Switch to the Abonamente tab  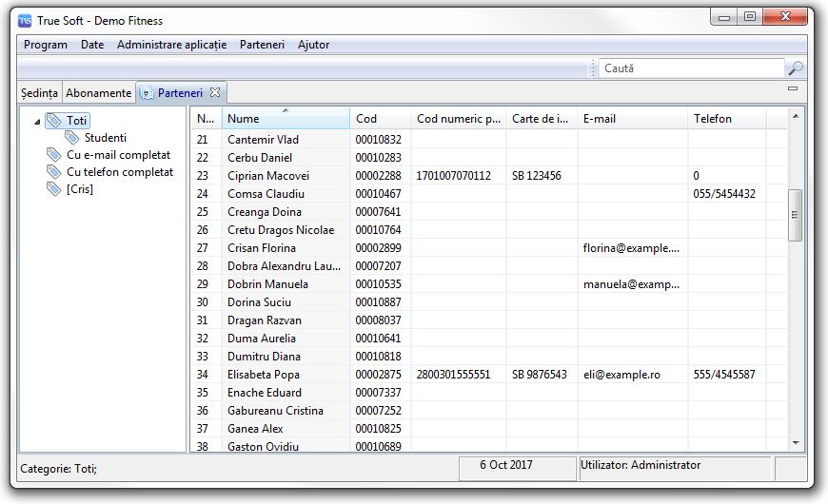[x=99, y=93]
